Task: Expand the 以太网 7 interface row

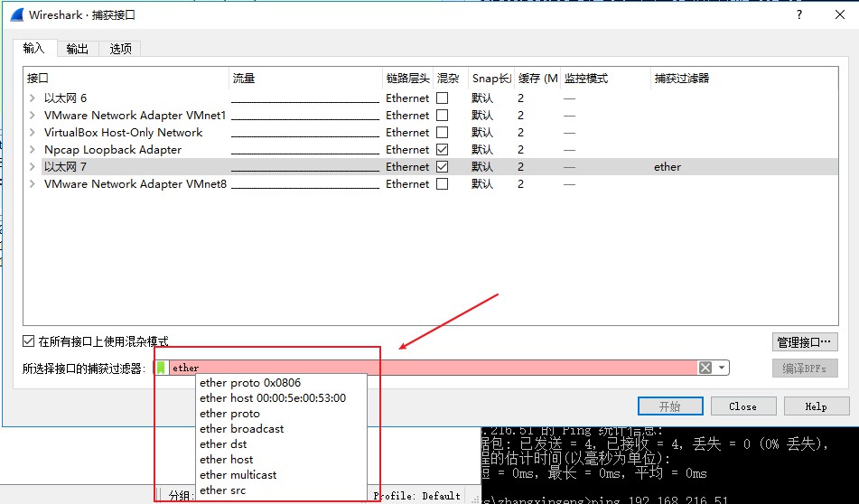Action: pyautogui.click(x=33, y=166)
